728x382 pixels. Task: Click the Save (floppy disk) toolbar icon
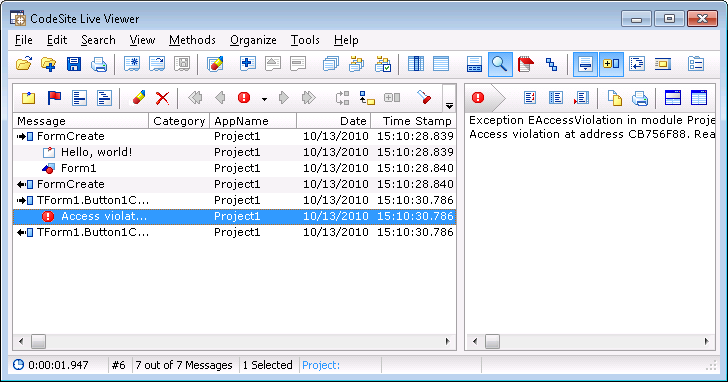[x=73, y=64]
